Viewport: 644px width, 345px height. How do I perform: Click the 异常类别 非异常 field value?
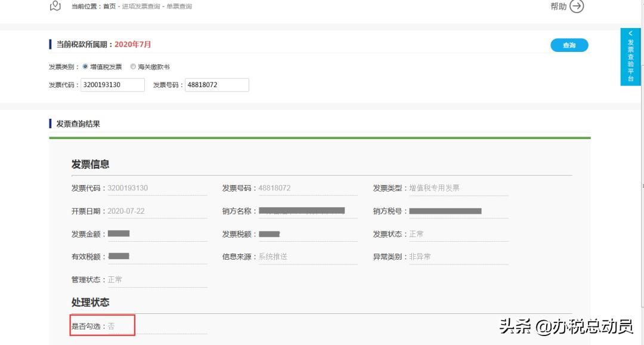click(x=420, y=256)
